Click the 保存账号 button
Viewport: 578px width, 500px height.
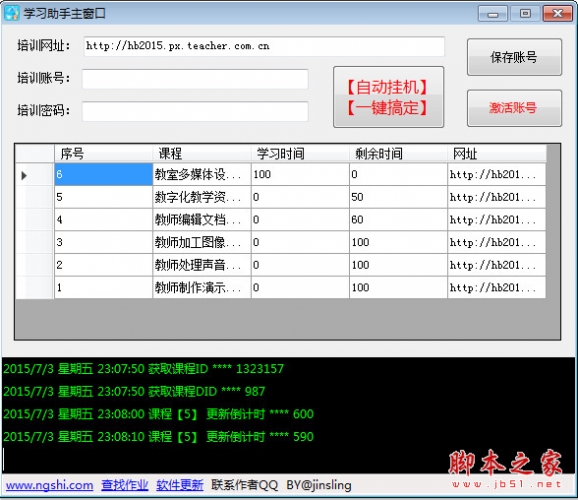click(514, 57)
